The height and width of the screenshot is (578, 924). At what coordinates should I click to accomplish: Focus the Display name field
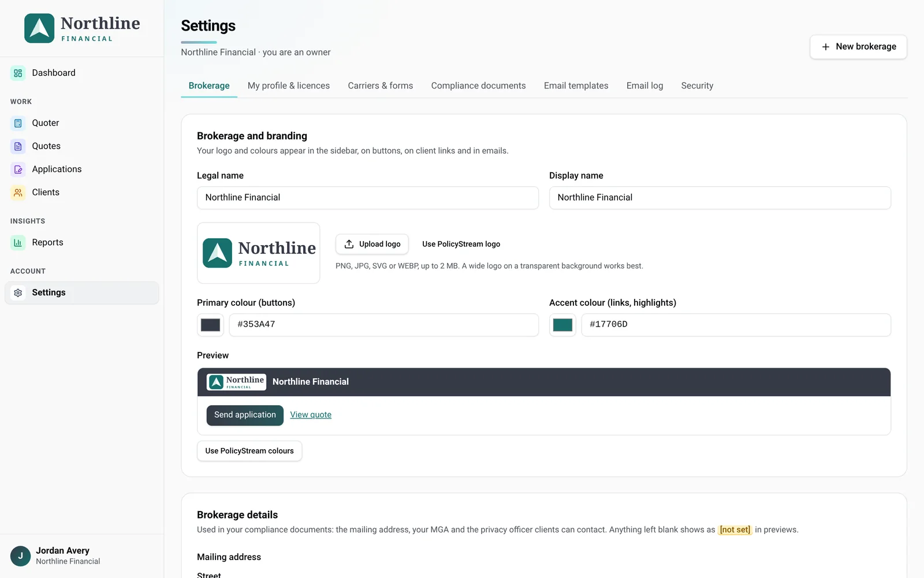720,198
